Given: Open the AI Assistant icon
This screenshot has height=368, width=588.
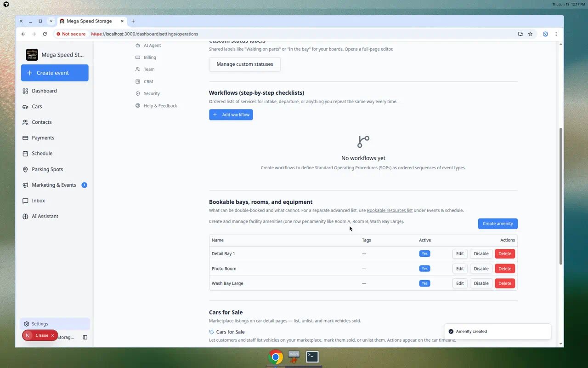Looking at the screenshot, I should pos(25,216).
